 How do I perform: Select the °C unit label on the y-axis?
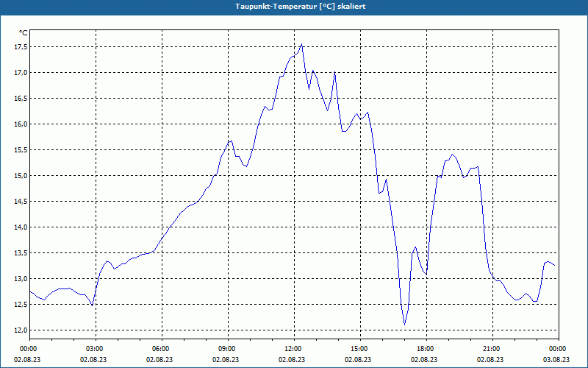pos(24,33)
